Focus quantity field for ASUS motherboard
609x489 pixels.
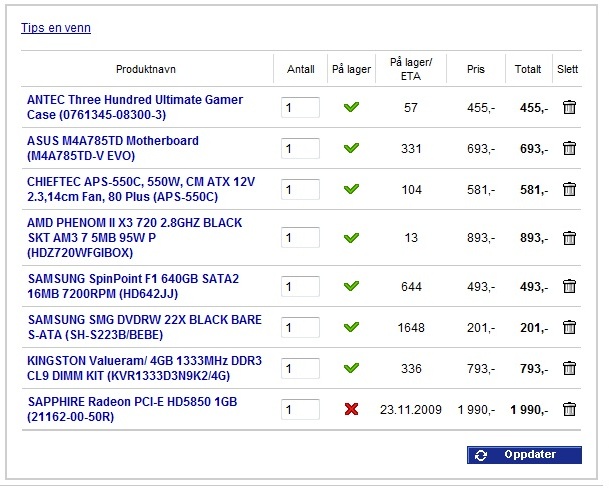[x=300, y=148]
